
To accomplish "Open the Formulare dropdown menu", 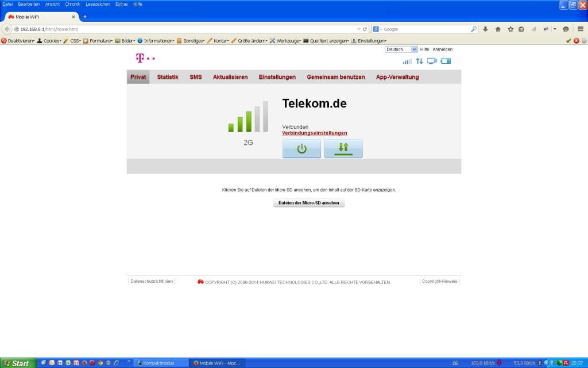I will [x=98, y=41].
